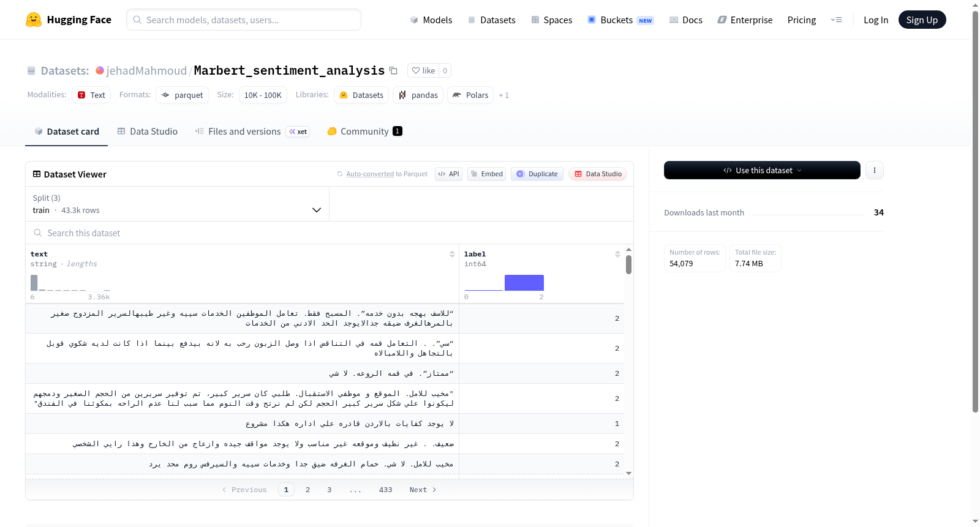
Task: Click the Sign Up button
Action: coord(922,20)
